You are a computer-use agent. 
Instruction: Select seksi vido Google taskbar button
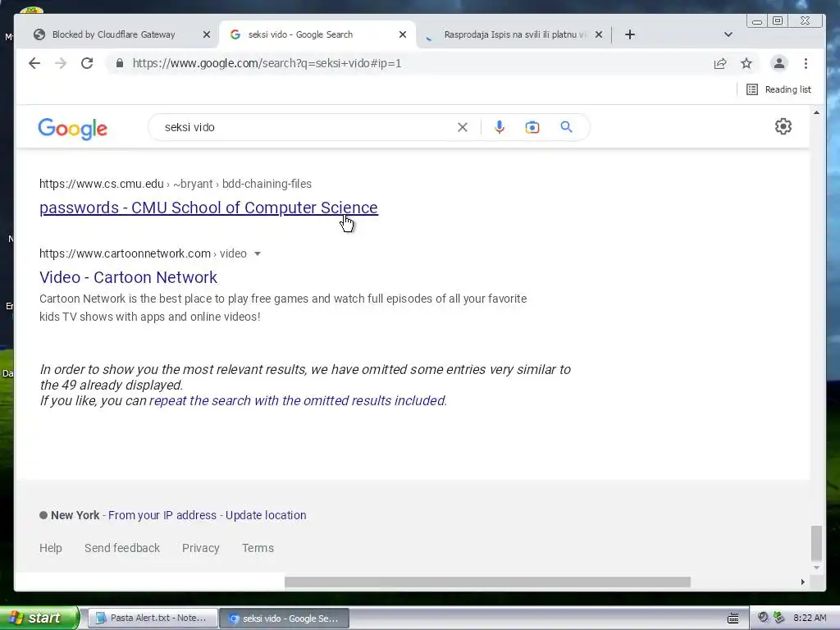(285, 619)
